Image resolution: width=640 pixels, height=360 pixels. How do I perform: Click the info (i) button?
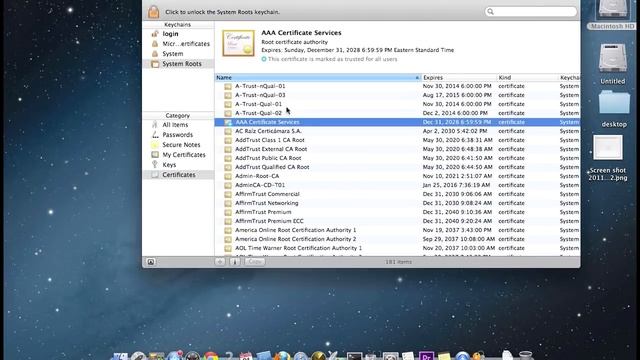pyautogui.click(x=235, y=262)
